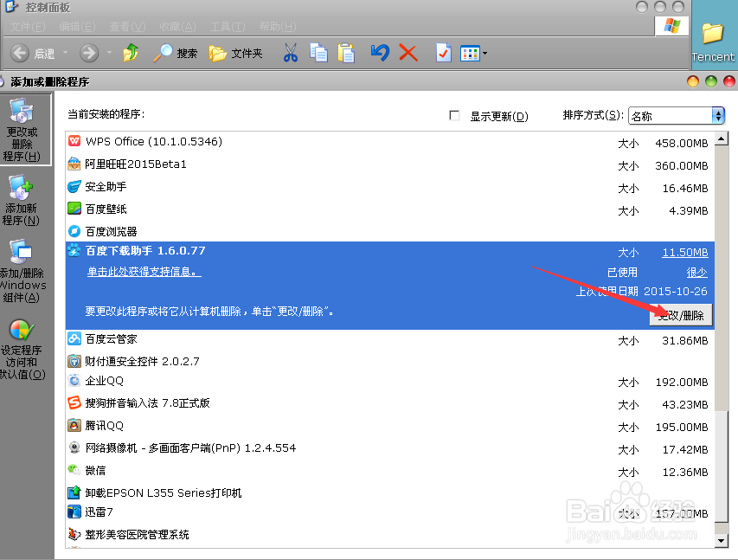Select the 阿里旺旺2015Beta1 entry
738x560 pixels.
[389, 164]
